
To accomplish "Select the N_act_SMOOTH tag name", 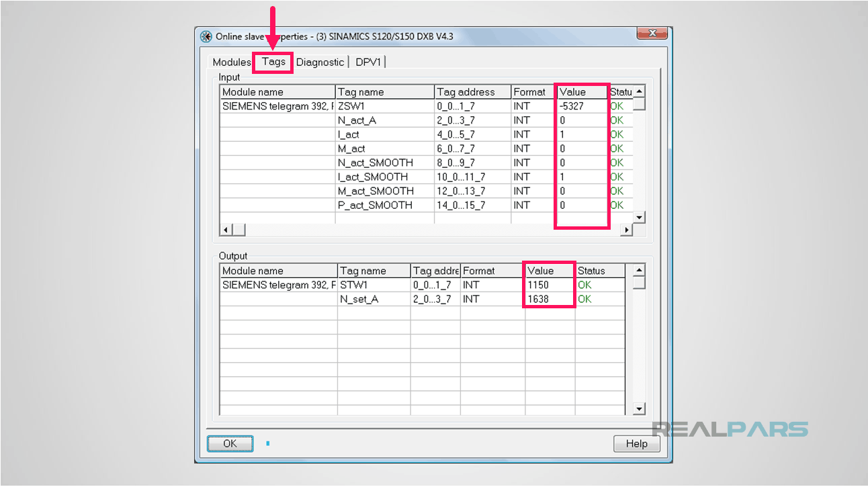I will coord(376,163).
